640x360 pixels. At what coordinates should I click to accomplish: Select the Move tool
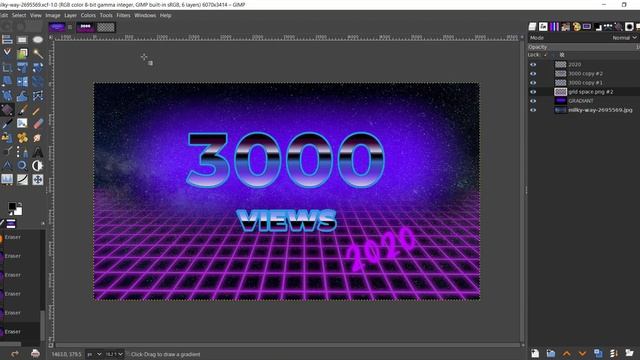click(x=38, y=180)
